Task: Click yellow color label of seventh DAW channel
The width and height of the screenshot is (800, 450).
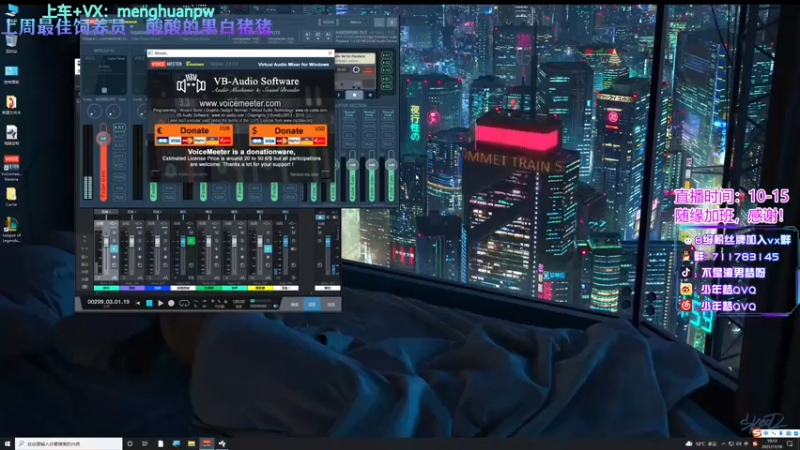Action: (260, 288)
